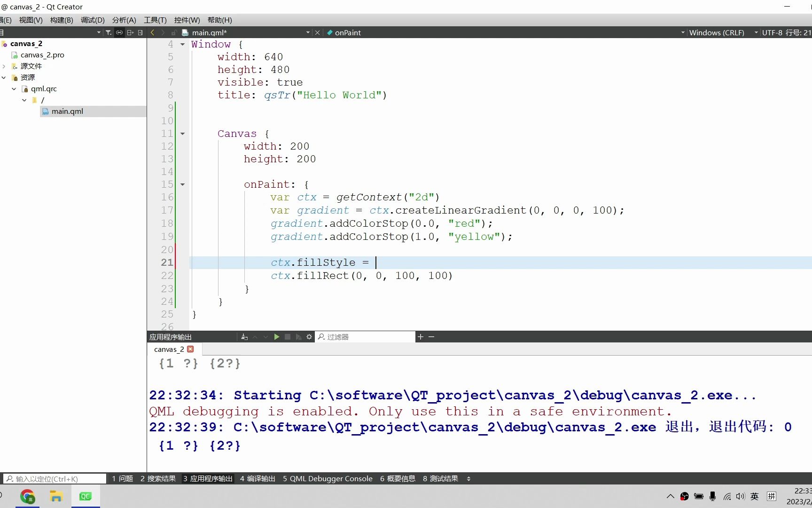Change UTF-8 file encoding
This screenshot has height=508, width=812.
pyautogui.click(x=772, y=32)
